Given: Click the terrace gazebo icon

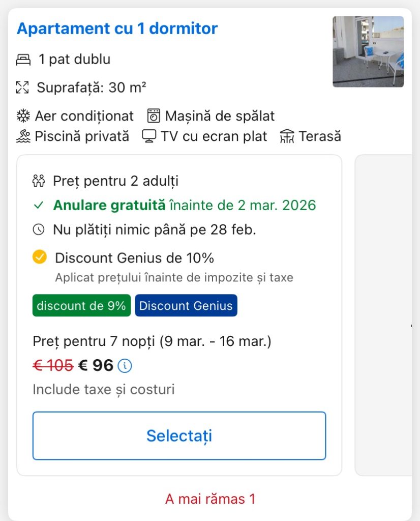Looking at the screenshot, I should [287, 136].
